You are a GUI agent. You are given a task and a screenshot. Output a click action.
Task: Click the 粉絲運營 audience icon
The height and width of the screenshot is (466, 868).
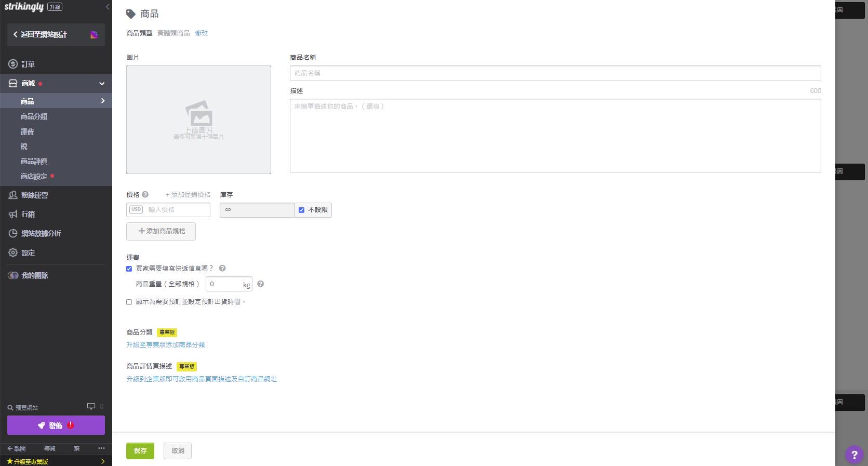(13, 195)
